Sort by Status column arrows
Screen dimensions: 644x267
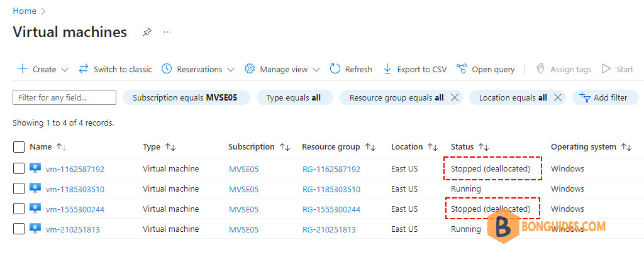(484, 147)
